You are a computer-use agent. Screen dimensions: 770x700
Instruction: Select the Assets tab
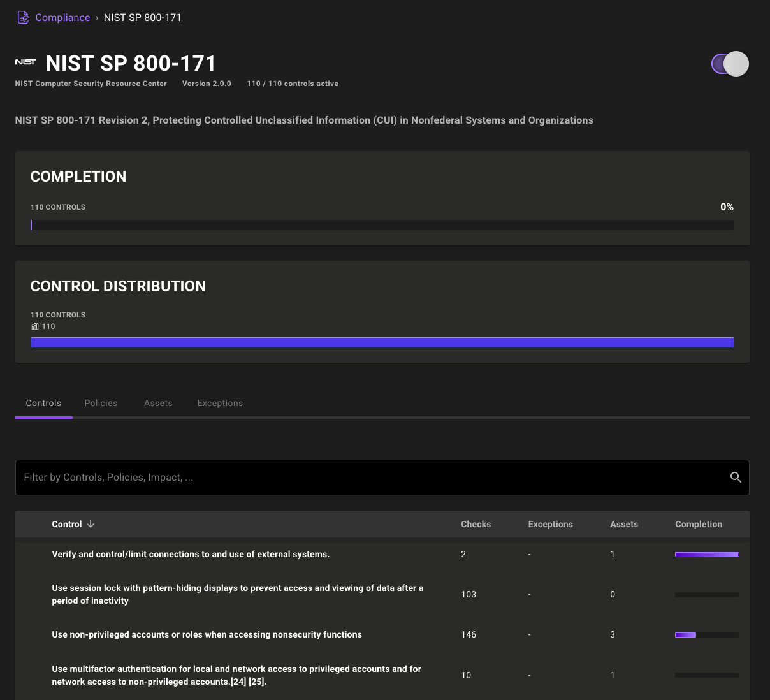point(158,403)
